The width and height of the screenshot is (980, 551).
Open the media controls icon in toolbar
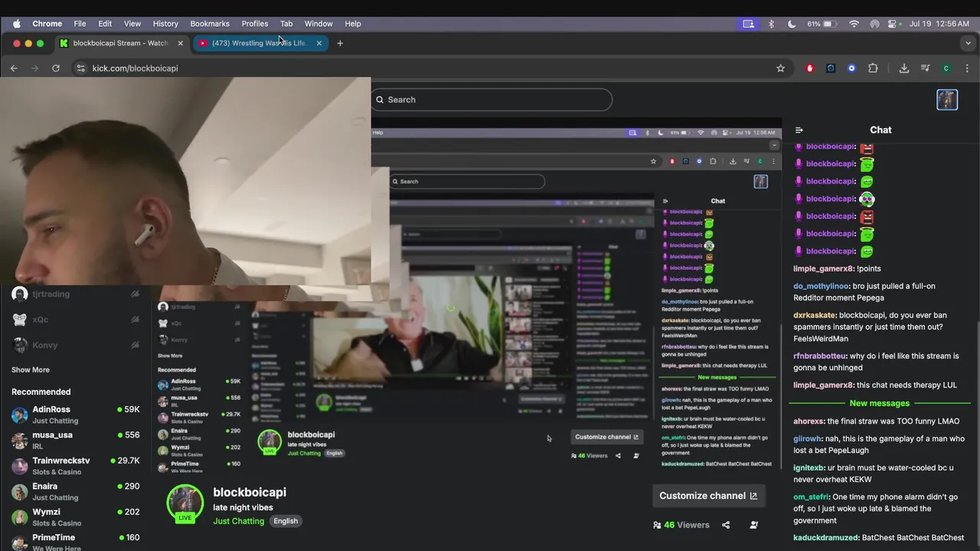(x=925, y=68)
